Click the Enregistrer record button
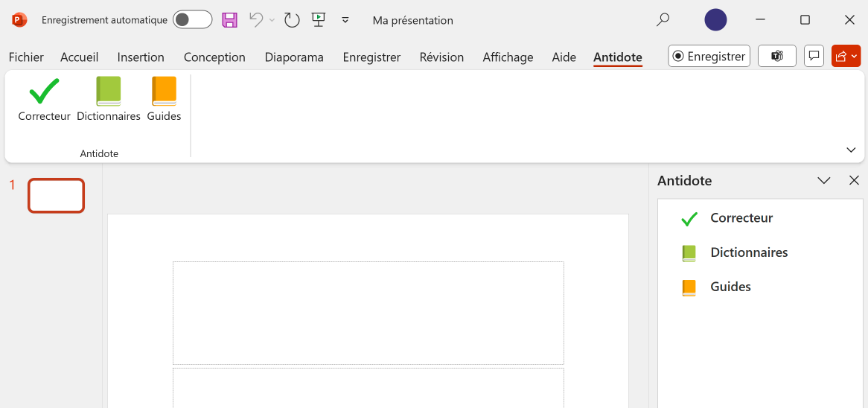 pyautogui.click(x=709, y=56)
